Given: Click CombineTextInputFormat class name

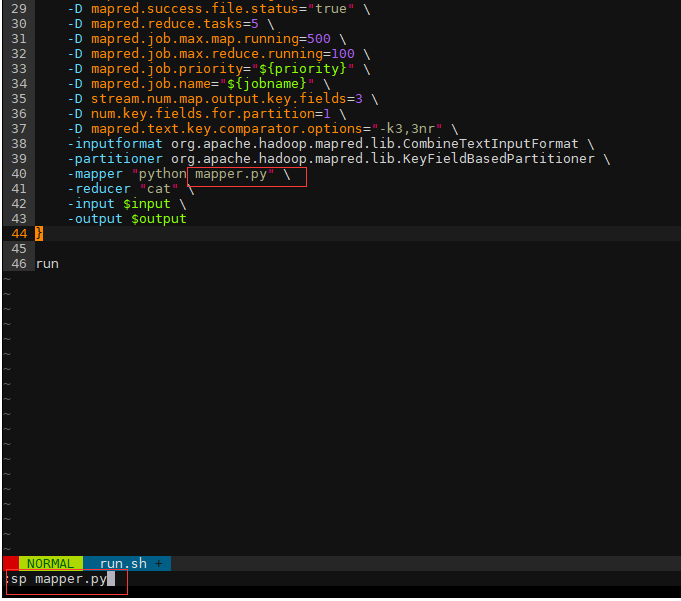Looking at the screenshot, I should (491, 144).
